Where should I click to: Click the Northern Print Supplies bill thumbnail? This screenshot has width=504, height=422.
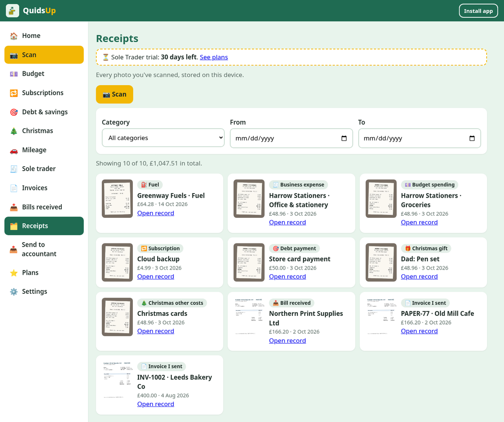pos(249,317)
